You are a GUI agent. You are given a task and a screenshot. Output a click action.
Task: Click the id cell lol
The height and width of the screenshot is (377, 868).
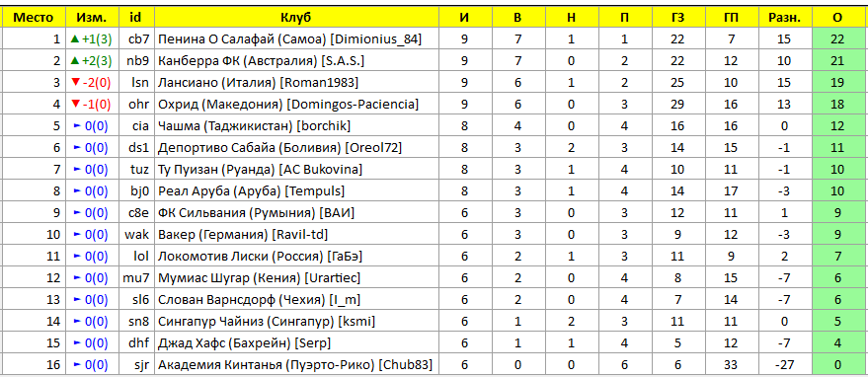[135, 257]
